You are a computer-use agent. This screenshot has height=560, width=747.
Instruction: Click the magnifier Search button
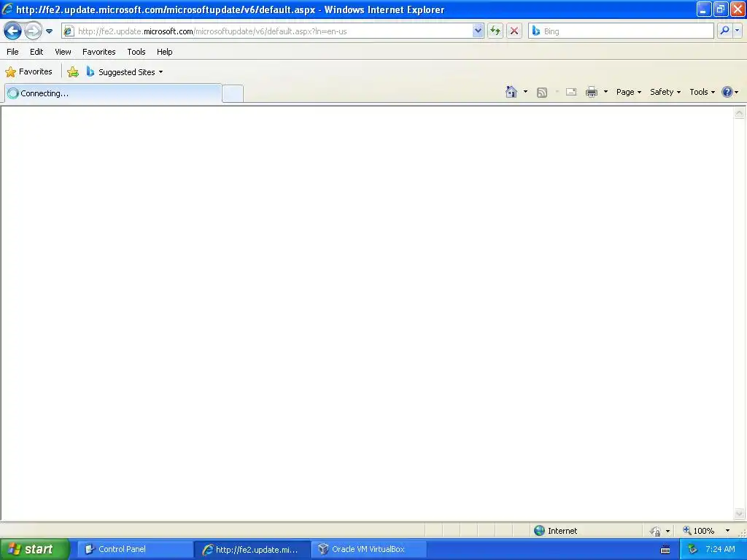point(724,31)
